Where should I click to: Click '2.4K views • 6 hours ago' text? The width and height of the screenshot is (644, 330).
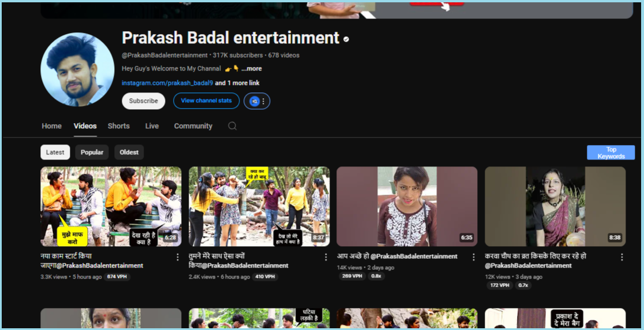[x=219, y=277]
